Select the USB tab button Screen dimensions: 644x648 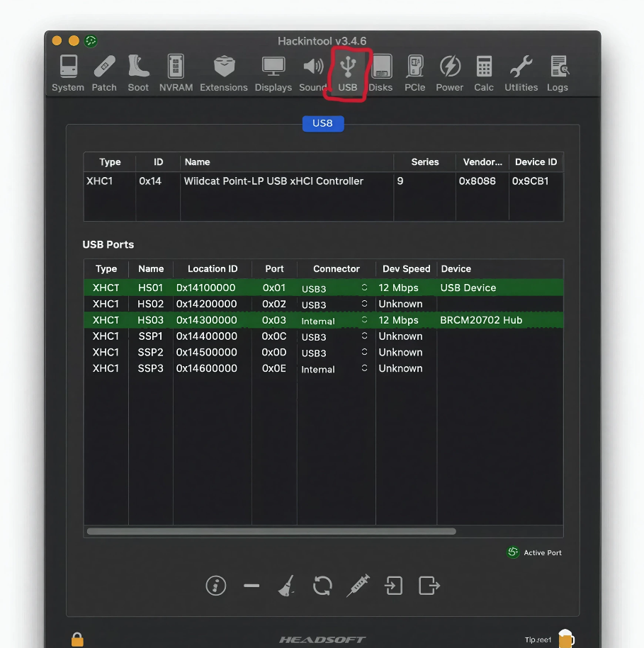pyautogui.click(x=323, y=123)
